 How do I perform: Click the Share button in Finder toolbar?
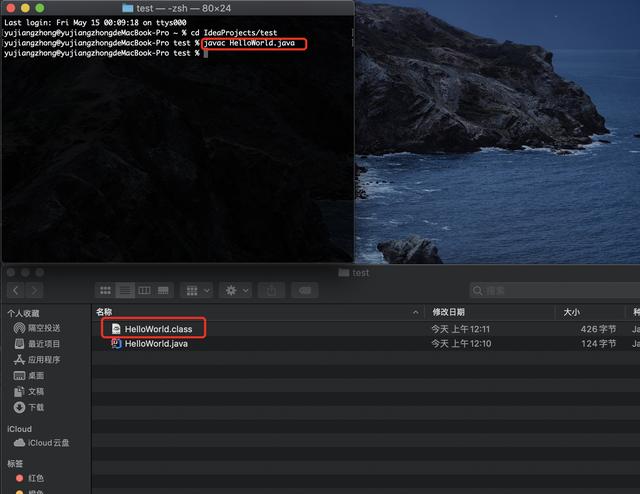[271, 291]
